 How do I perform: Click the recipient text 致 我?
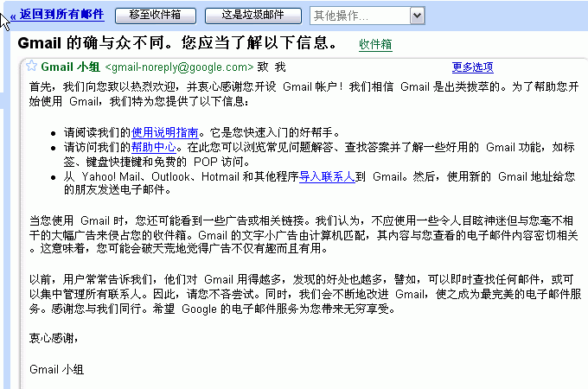click(272, 67)
